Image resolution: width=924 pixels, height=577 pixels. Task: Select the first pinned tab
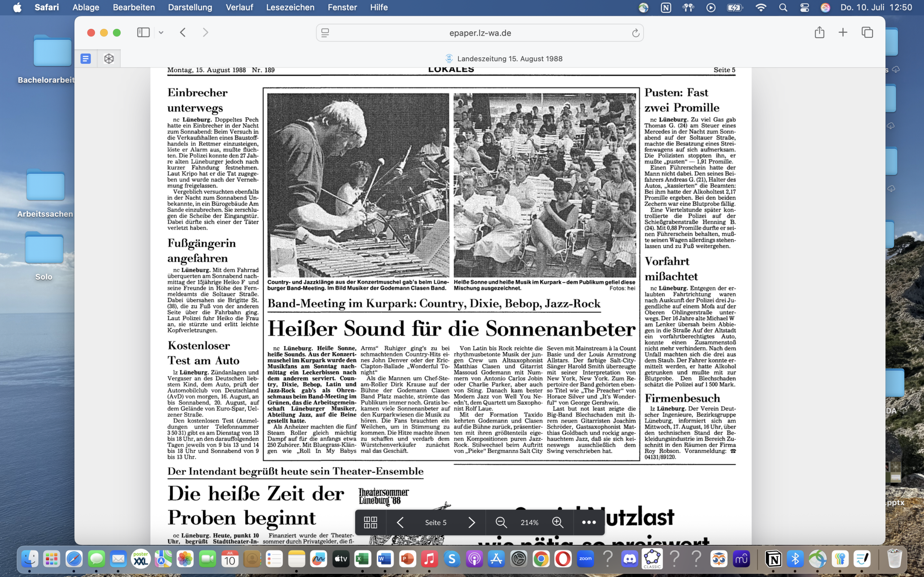click(86, 58)
